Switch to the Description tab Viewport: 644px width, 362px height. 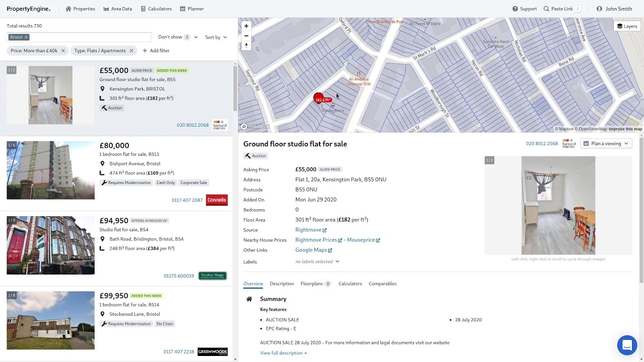tap(282, 284)
